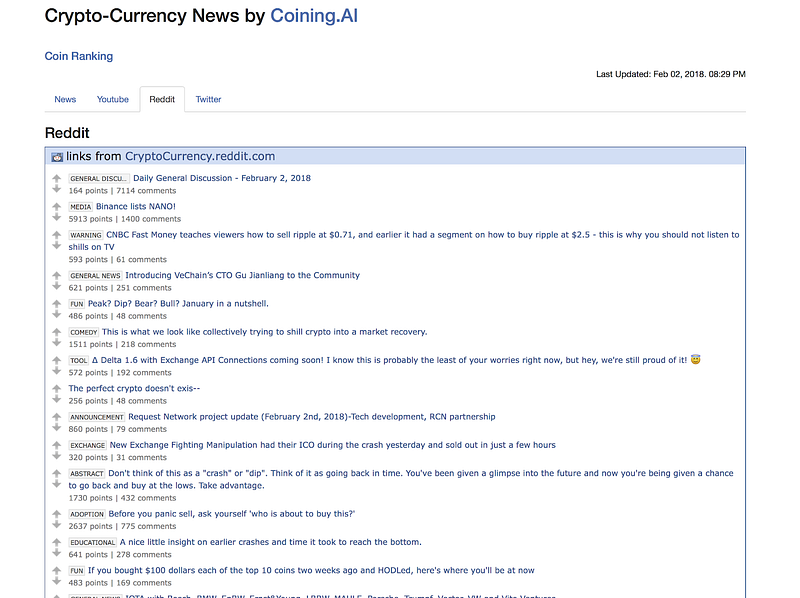Image resolution: width=800 pixels, height=598 pixels.
Task: Switch to the Youtube tab
Action: click(113, 99)
